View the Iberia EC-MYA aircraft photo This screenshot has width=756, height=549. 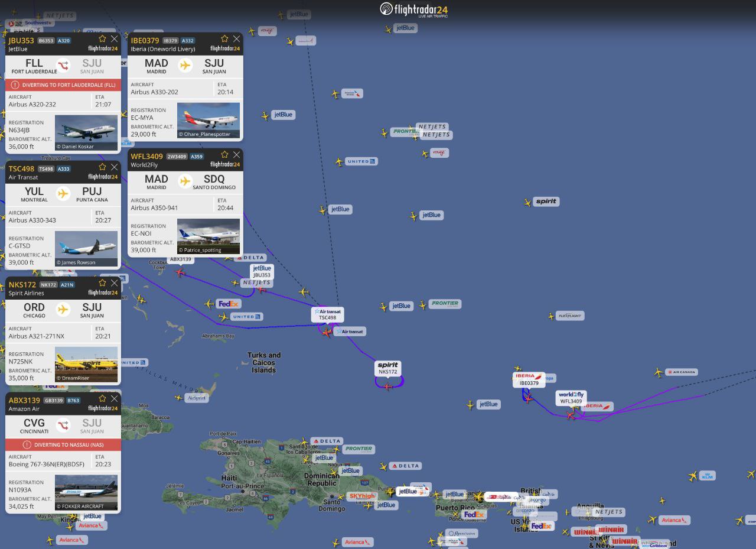coord(208,121)
